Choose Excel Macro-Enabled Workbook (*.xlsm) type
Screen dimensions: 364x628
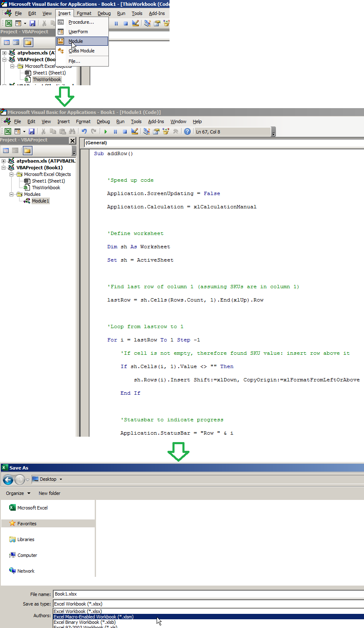tap(209, 617)
